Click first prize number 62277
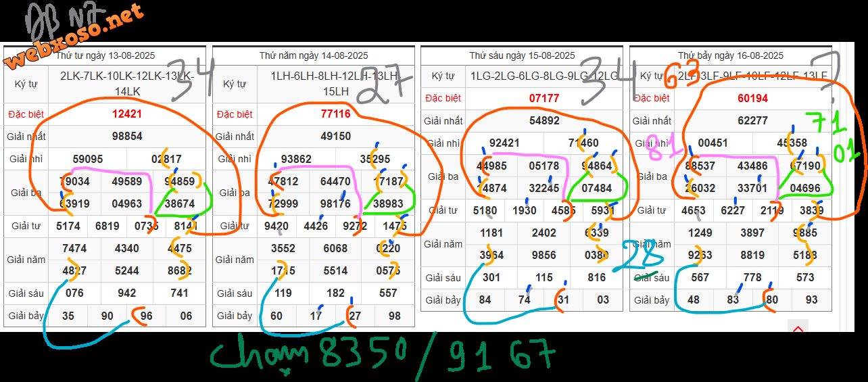The image size is (868, 382). click(752, 121)
